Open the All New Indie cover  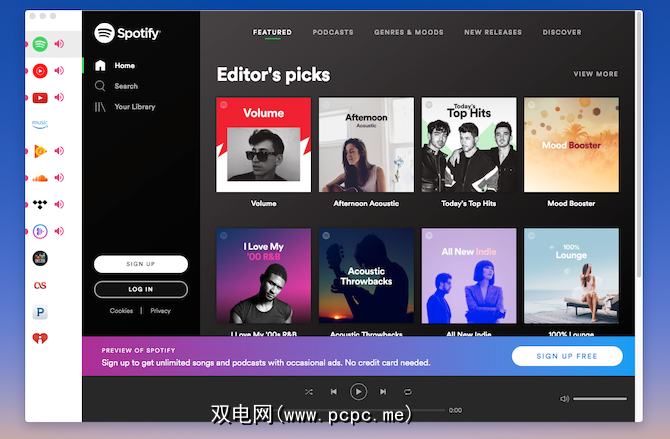(469, 276)
